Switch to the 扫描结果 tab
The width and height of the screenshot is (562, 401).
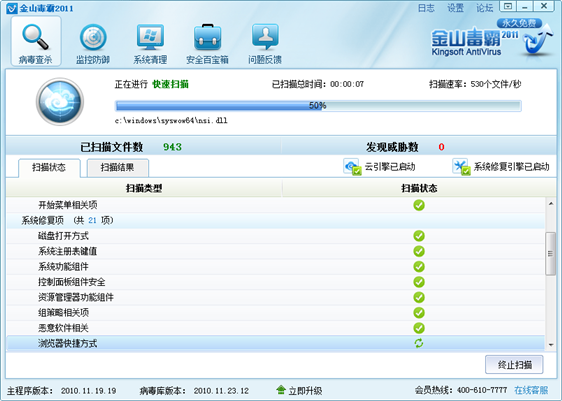117,167
